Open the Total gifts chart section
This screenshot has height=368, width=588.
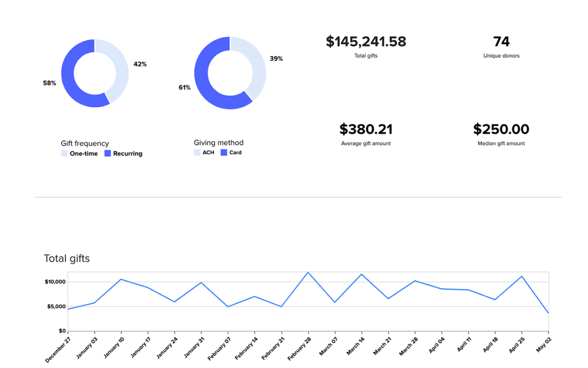coord(67,258)
